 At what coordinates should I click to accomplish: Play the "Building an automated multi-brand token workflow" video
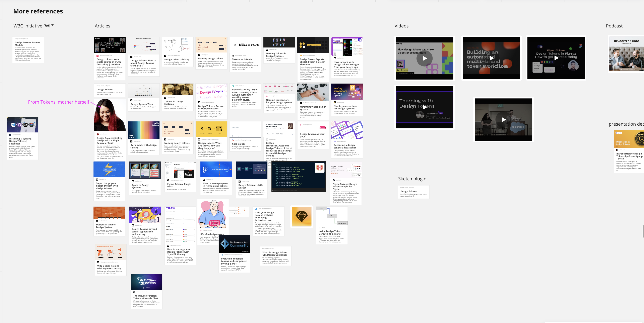click(x=492, y=58)
